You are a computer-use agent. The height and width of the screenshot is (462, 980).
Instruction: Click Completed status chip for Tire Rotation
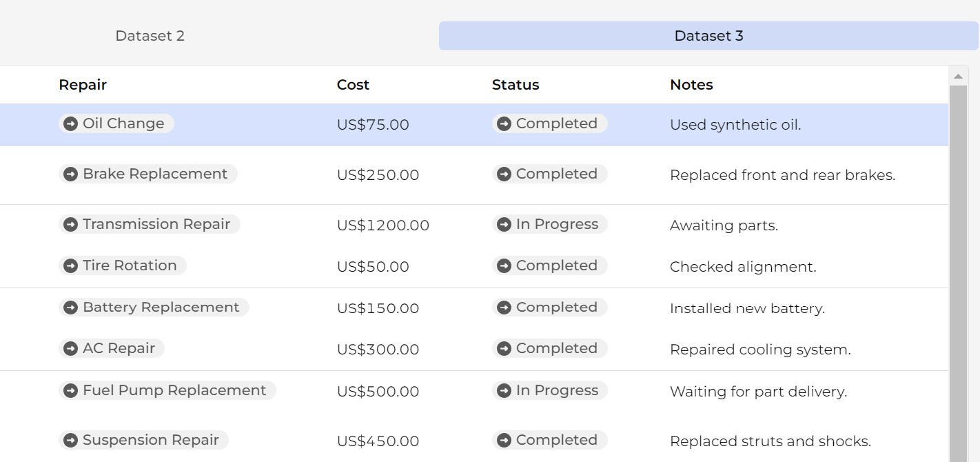[x=550, y=265]
